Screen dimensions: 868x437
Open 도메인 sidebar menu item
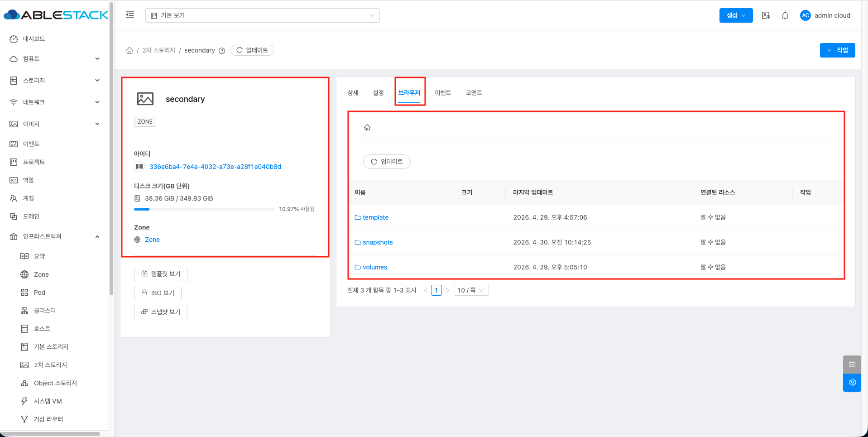[x=31, y=216]
